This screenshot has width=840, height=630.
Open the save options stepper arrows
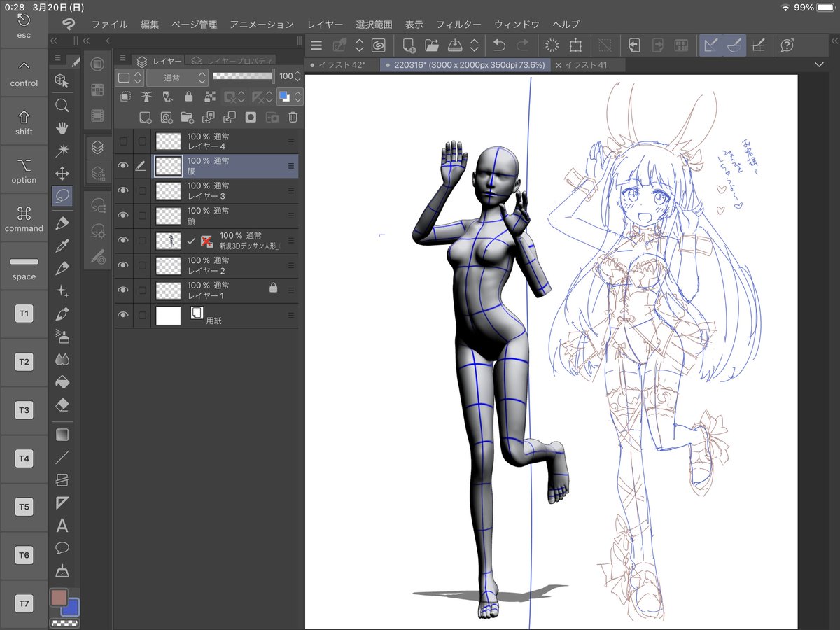(474, 45)
